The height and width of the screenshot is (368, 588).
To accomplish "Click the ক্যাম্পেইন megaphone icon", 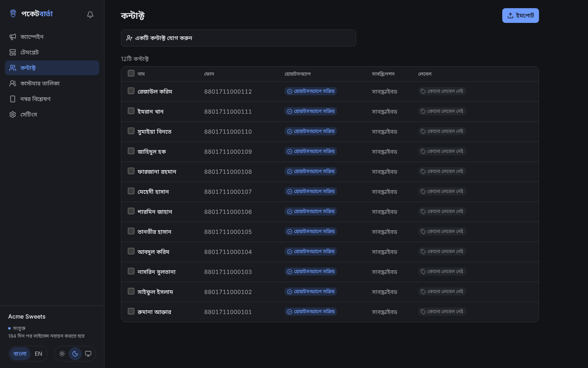I will tap(13, 37).
